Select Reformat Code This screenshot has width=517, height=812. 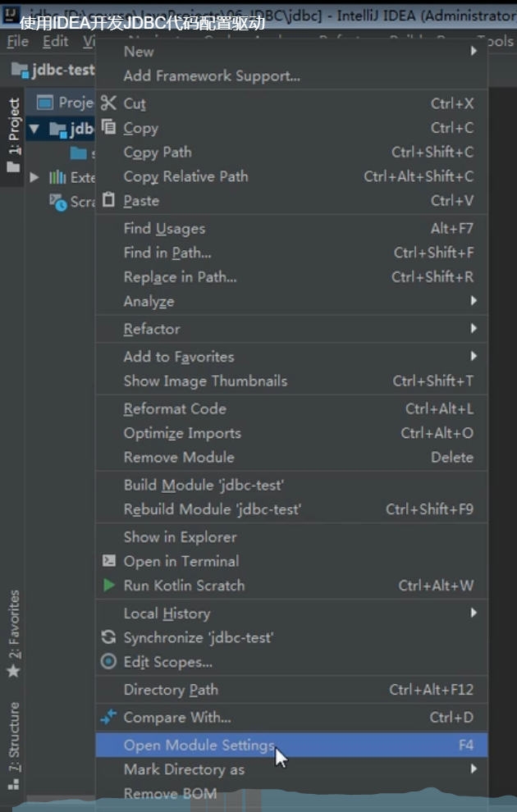coord(291,408)
